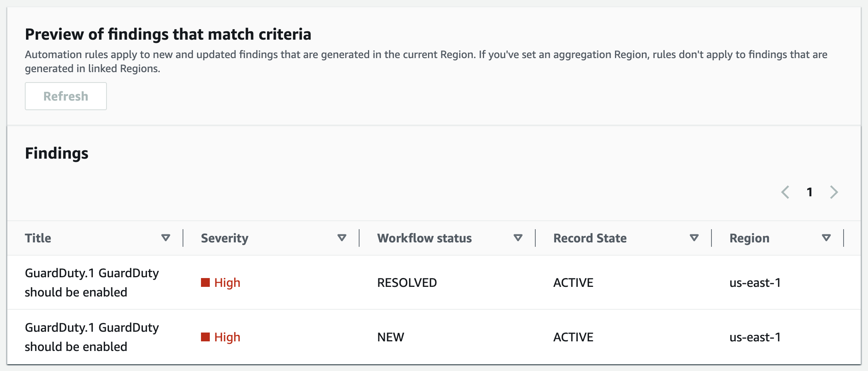Image resolution: width=868 pixels, height=371 pixels.
Task: Click the Record State column header
Action: click(590, 238)
